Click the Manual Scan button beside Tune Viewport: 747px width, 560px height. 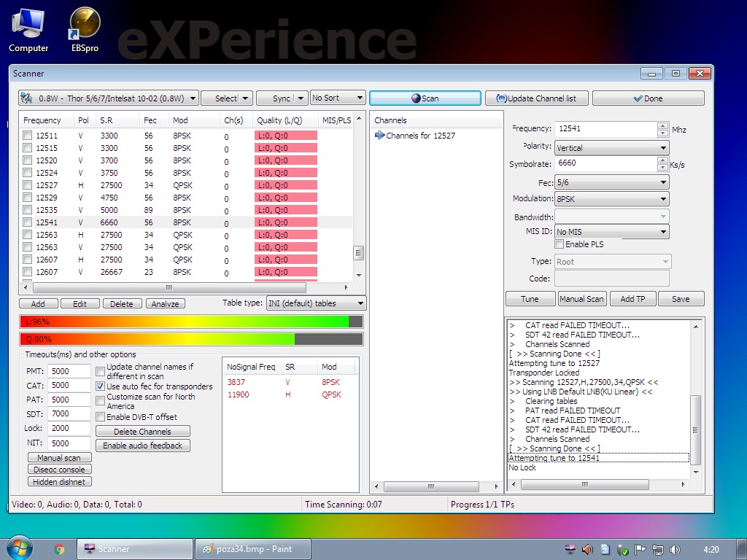coord(581,298)
